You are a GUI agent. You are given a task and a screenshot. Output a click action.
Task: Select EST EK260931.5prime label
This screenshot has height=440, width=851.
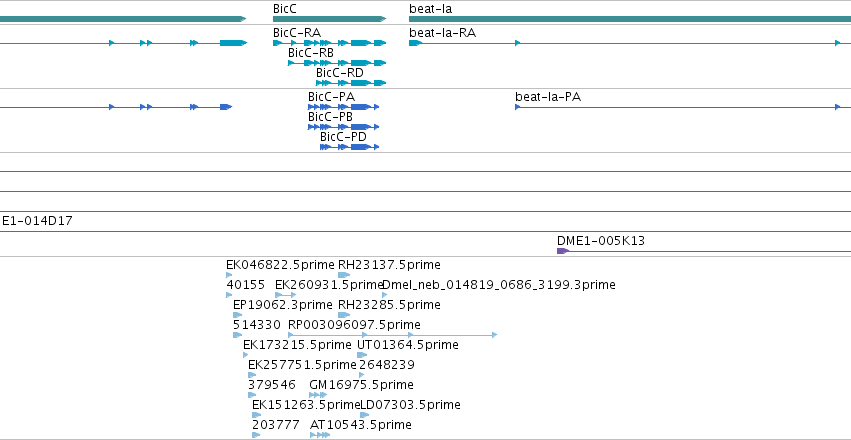(329, 285)
